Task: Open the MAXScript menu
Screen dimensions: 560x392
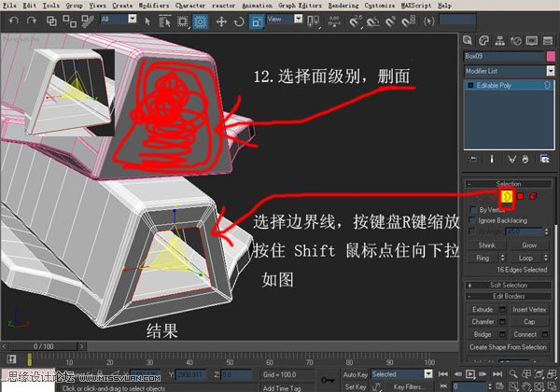Action: (x=416, y=6)
